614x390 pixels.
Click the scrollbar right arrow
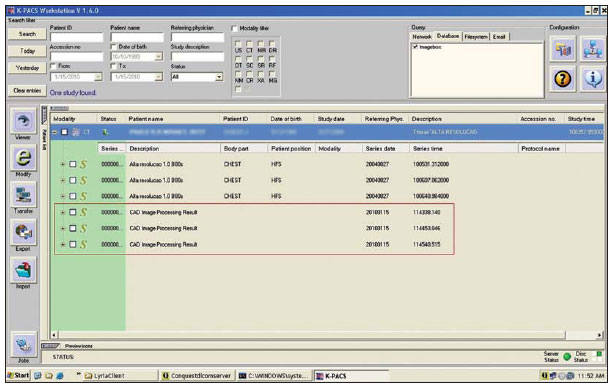[599, 335]
